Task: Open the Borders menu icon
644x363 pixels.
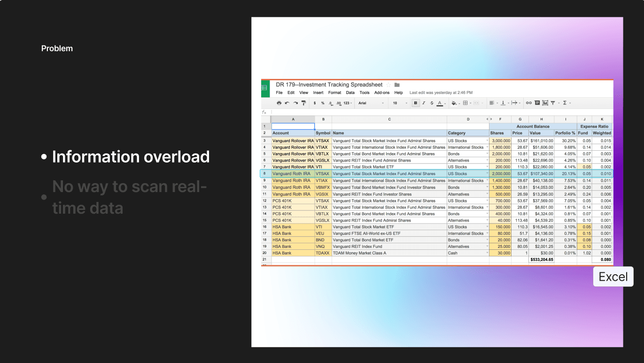Action: [466, 103]
